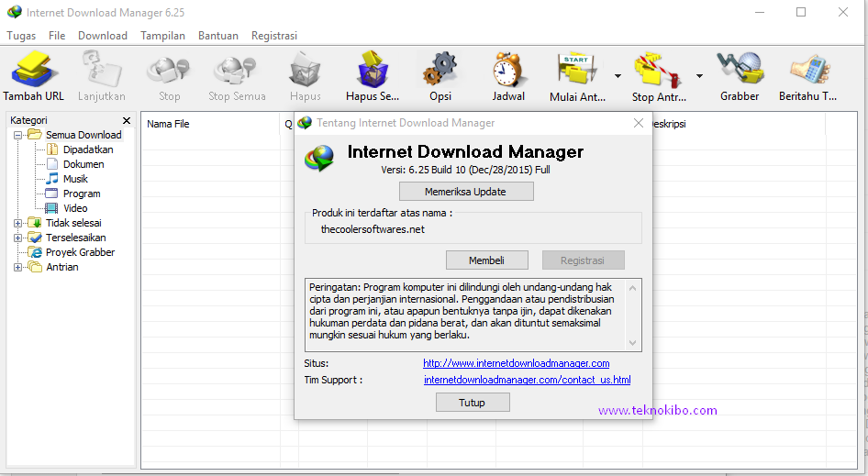Expand the Tidak selesai tree node
Image resolution: width=868 pixels, height=476 pixels.
17,223
